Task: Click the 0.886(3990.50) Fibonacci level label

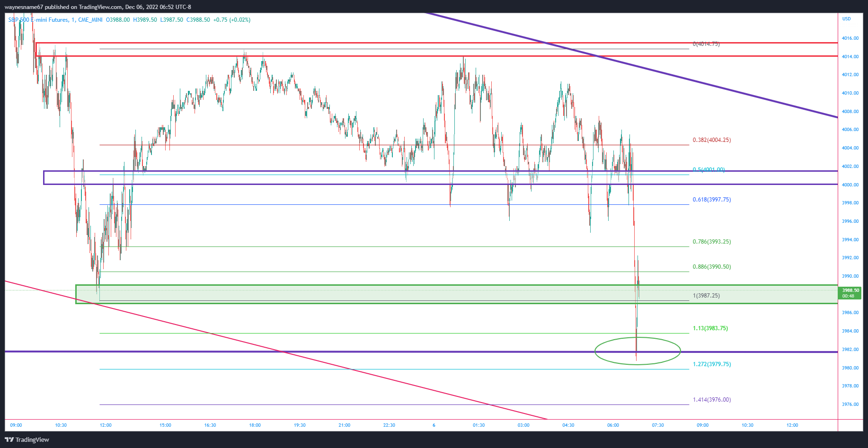Action: (711, 267)
